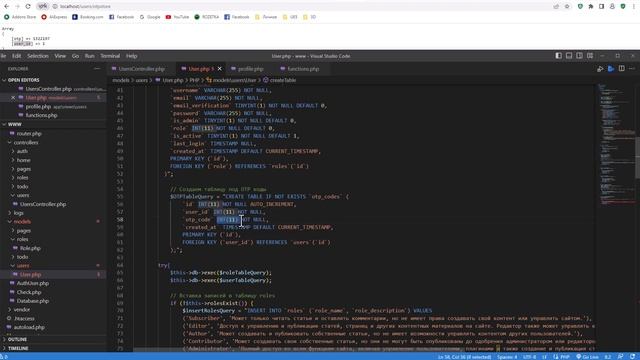Switch to the profile.php tab
This screenshot has height=360, width=640.
click(250, 69)
